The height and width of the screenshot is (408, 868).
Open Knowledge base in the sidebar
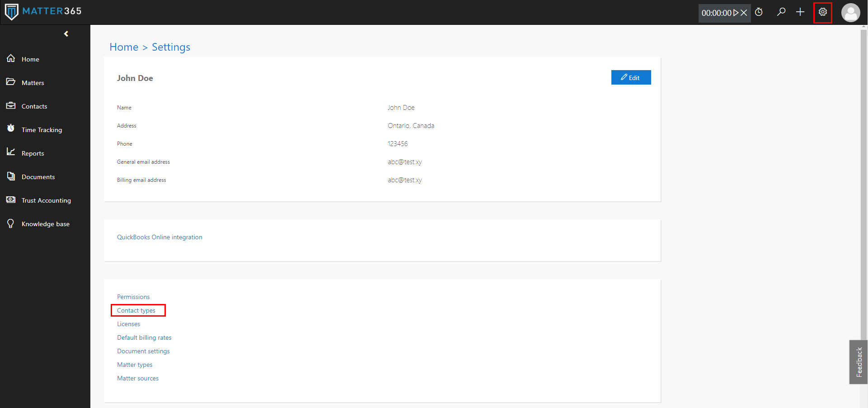46,224
